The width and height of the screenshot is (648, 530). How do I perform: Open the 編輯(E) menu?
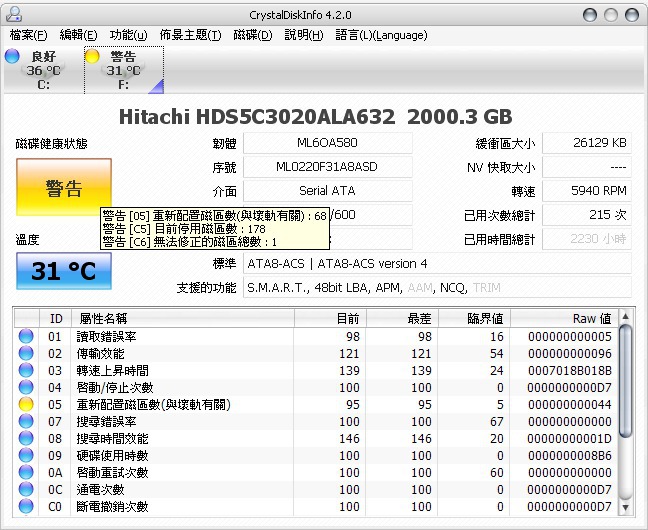point(78,35)
